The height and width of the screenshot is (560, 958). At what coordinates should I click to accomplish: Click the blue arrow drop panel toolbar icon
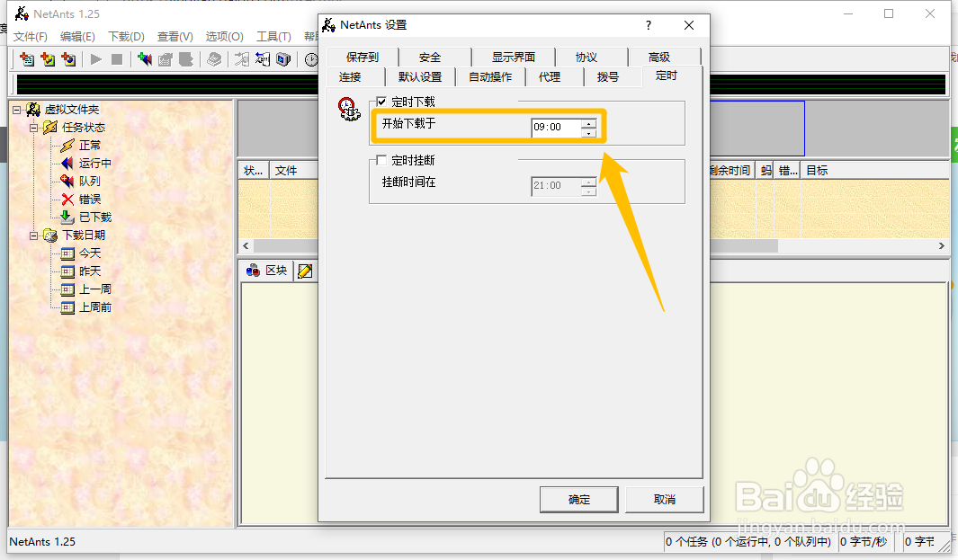pos(263,59)
